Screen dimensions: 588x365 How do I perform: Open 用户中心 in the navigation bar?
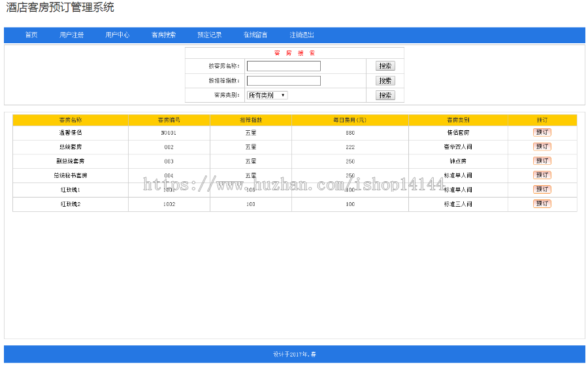tap(118, 35)
